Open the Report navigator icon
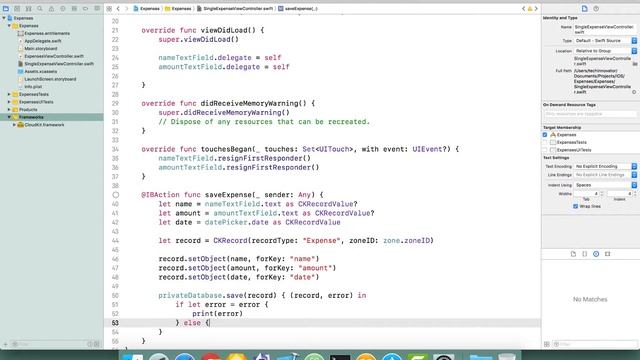This screenshot has width=640, height=360. pyautogui.click(x=97, y=8)
